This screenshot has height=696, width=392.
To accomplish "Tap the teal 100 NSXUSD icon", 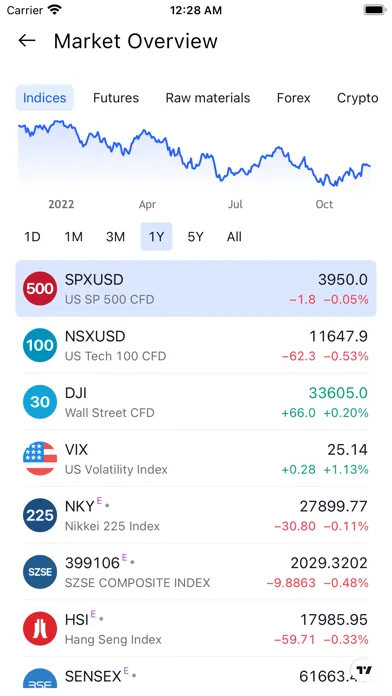I will tap(40, 345).
